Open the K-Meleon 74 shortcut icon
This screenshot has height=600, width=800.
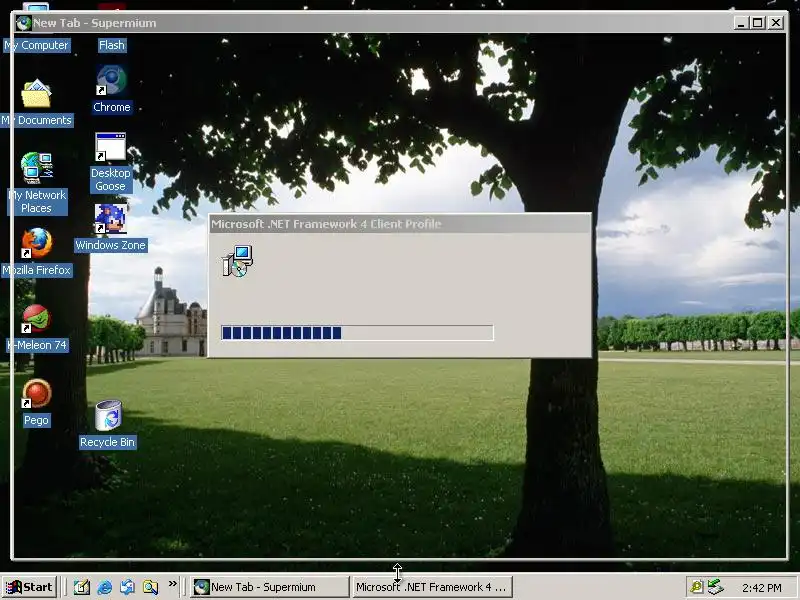(x=36, y=318)
